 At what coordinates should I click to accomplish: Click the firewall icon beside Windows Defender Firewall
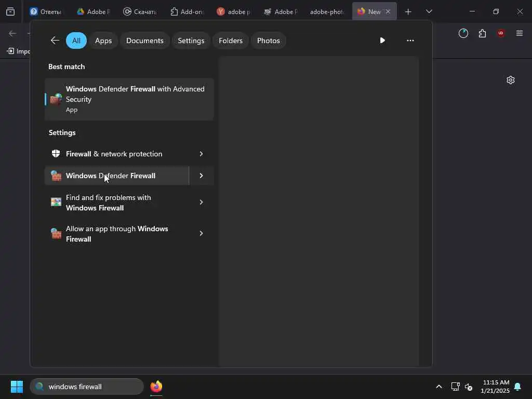56,176
